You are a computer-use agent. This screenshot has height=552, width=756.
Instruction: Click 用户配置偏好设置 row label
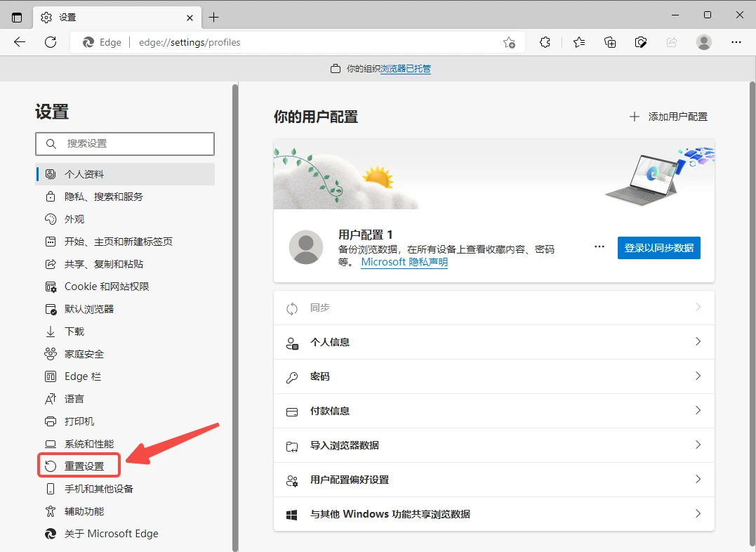pyautogui.click(x=350, y=480)
